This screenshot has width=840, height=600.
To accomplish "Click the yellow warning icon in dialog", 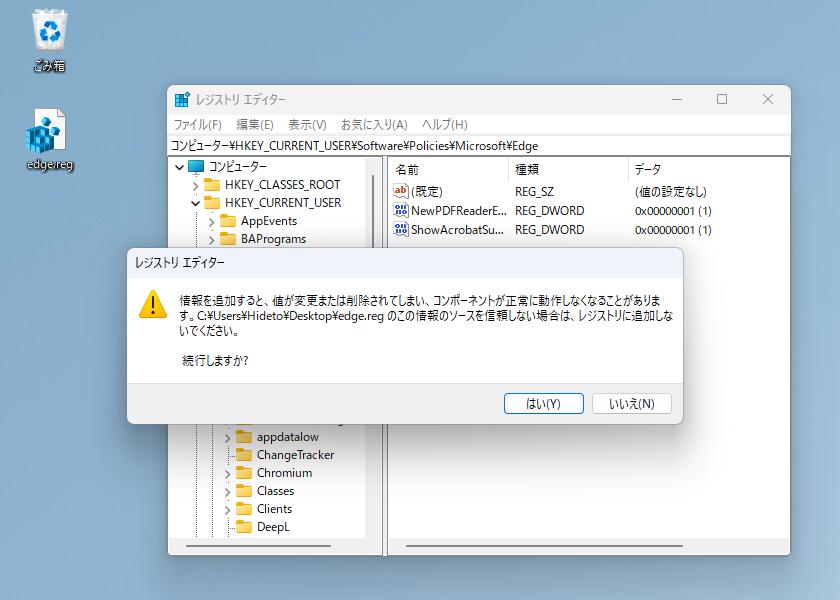I will (x=153, y=304).
